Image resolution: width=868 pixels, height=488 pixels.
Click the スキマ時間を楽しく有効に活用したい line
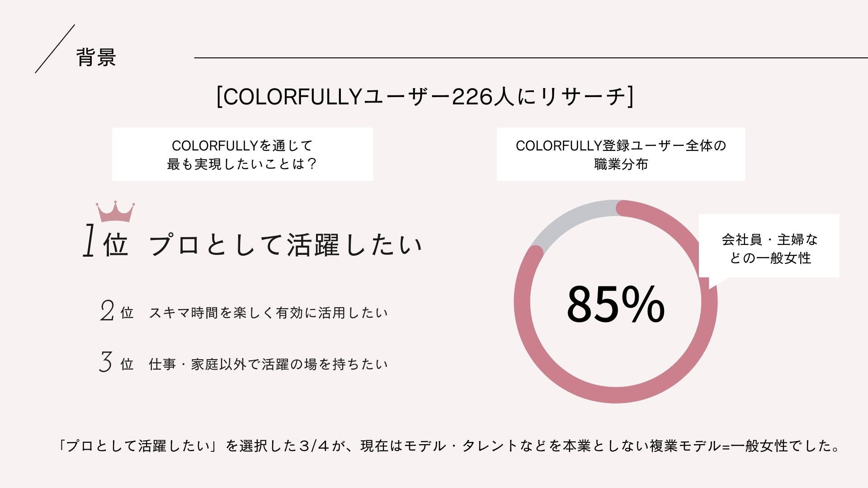(x=268, y=313)
